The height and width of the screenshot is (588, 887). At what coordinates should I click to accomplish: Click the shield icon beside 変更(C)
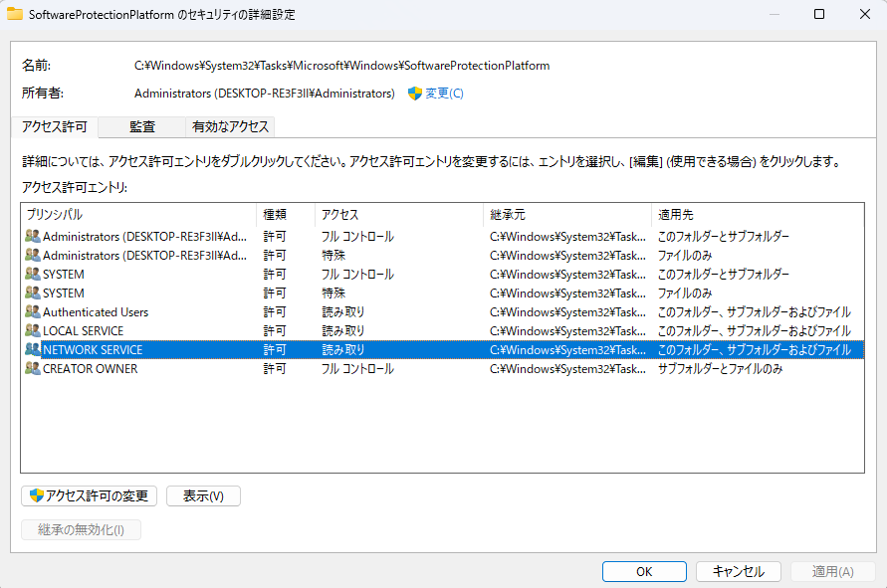pyautogui.click(x=415, y=94)
